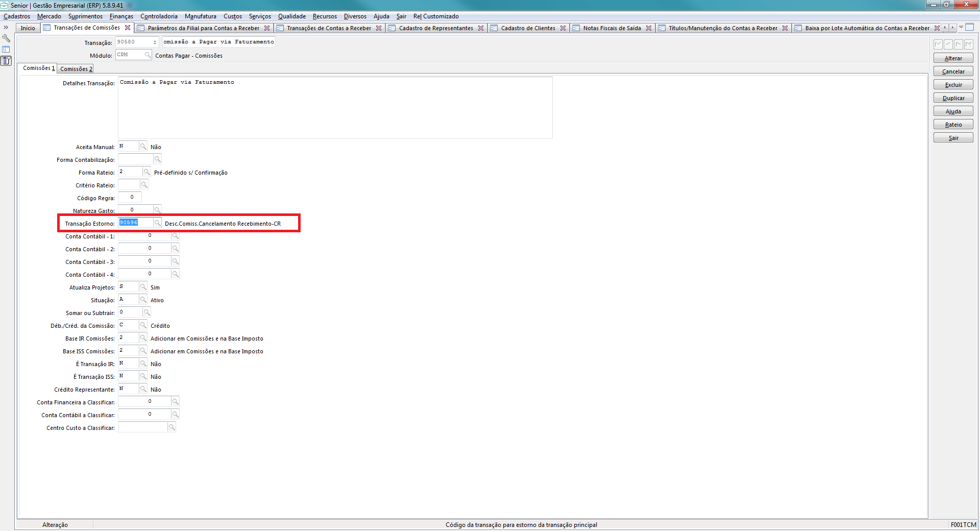Screen dimensions: 980x531
Task: Open the tab list dropdown arrow
Action: pos(961,27)
